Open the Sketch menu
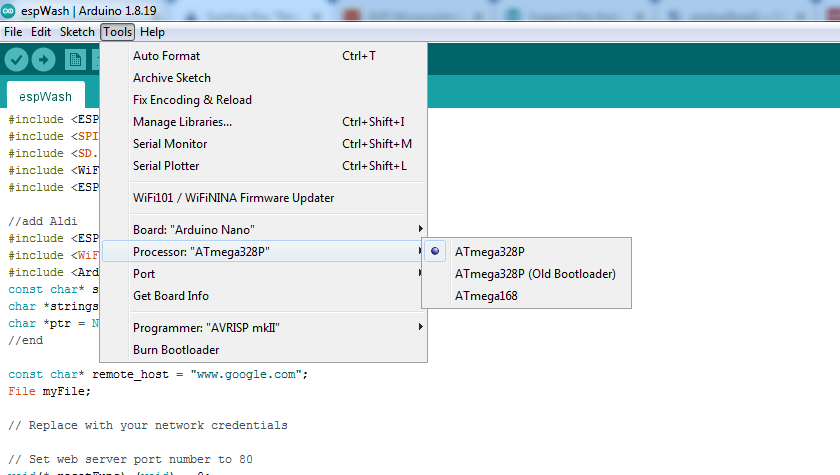This screenshot has width=840, height=475. (x=77, y=32)
